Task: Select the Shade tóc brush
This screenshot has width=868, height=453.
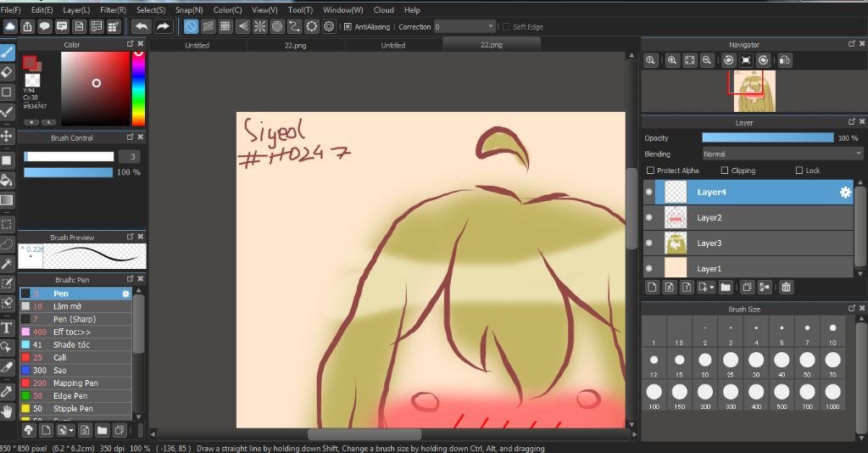Action: point(75,344)
